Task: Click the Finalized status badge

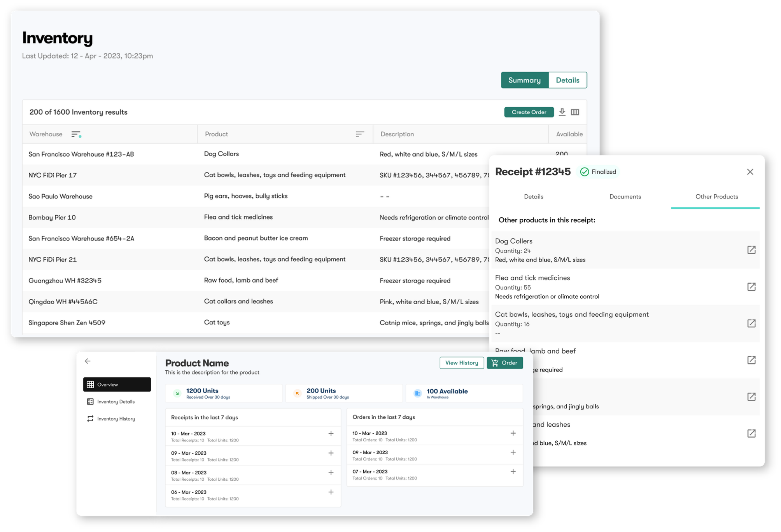Action: tap(599, 172)
